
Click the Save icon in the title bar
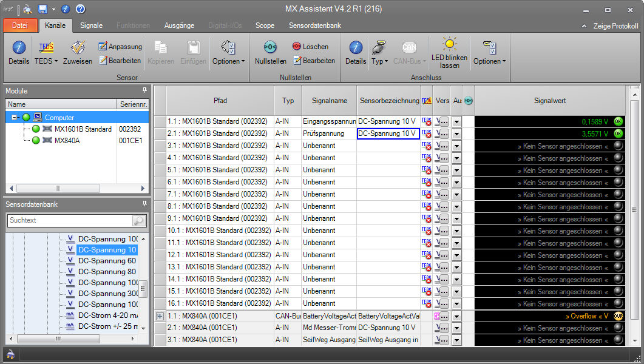(42, 9)
